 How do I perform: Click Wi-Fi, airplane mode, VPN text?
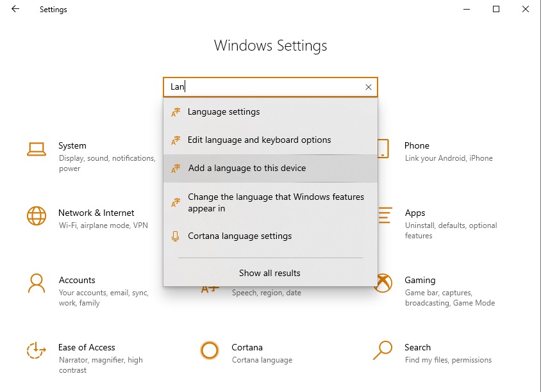103,225
